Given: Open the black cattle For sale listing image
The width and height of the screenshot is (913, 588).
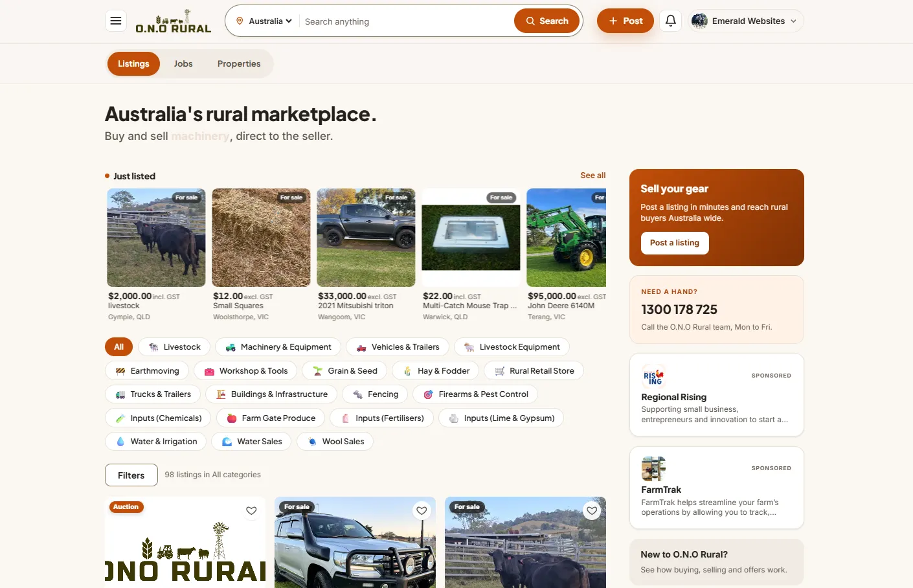Looking at the screenshot, I should [x=525, y=543].
